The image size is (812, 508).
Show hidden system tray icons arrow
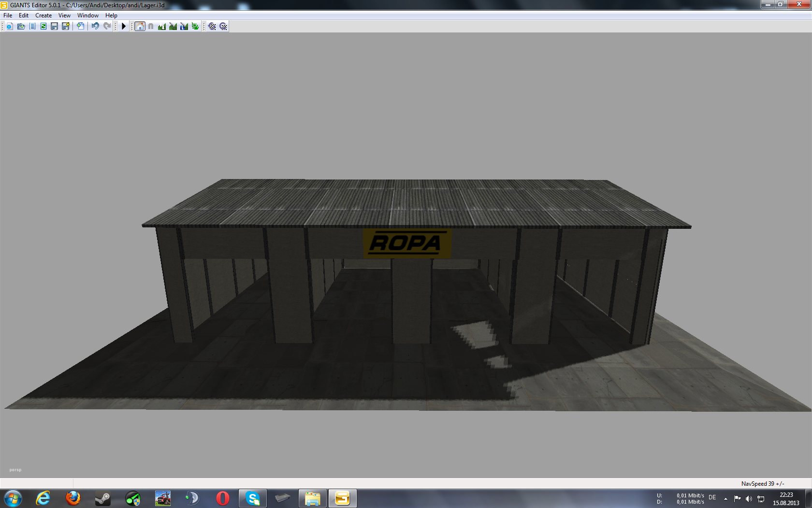(x=725, y=499)
